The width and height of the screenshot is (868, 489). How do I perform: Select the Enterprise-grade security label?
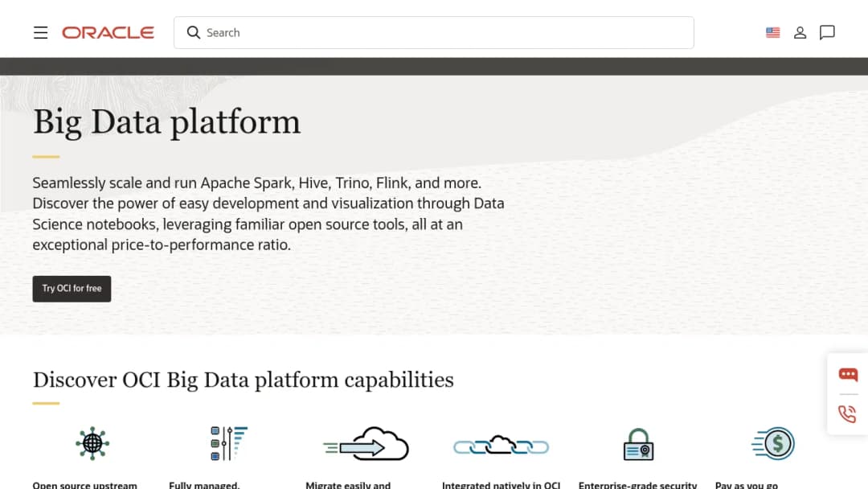[637, 485]
